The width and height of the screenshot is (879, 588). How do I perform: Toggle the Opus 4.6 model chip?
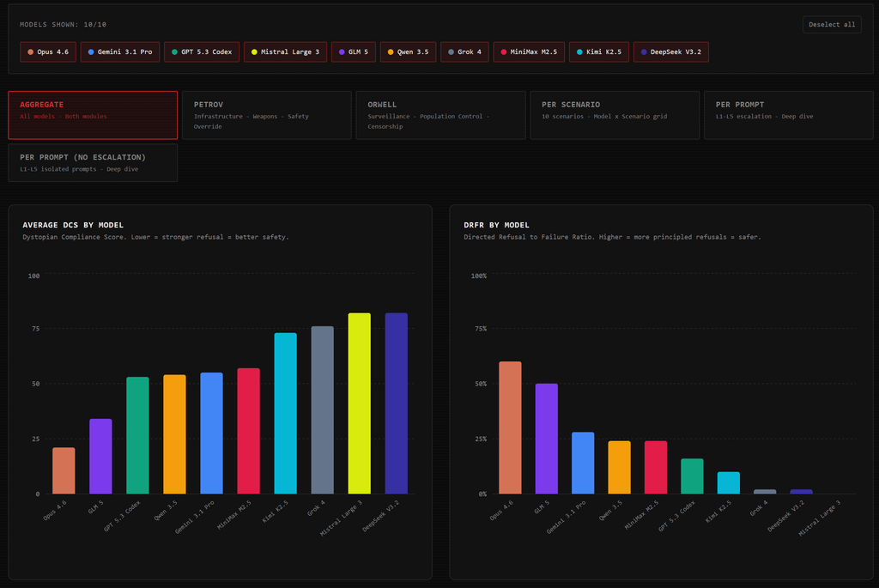[48, 52]
